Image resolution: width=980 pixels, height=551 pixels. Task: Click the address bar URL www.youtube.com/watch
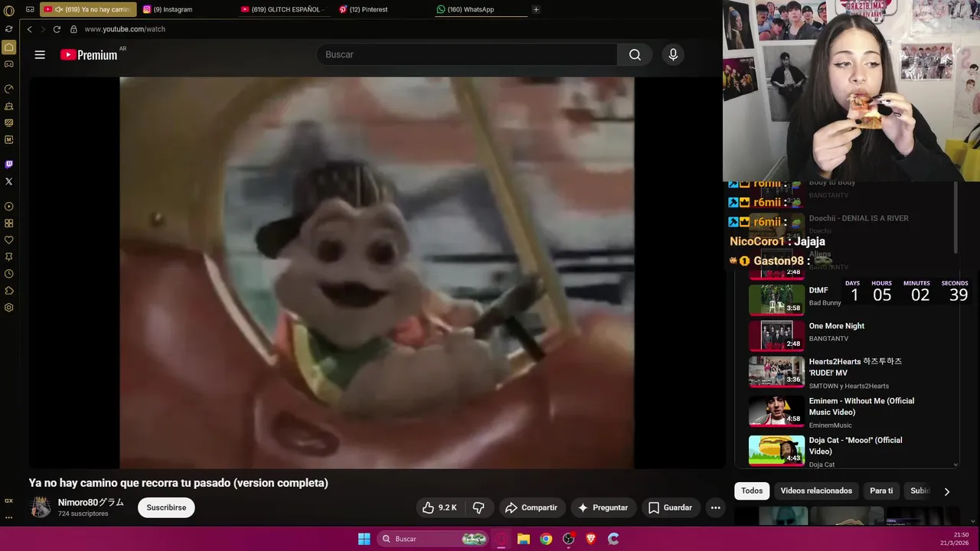pos(125,29)
